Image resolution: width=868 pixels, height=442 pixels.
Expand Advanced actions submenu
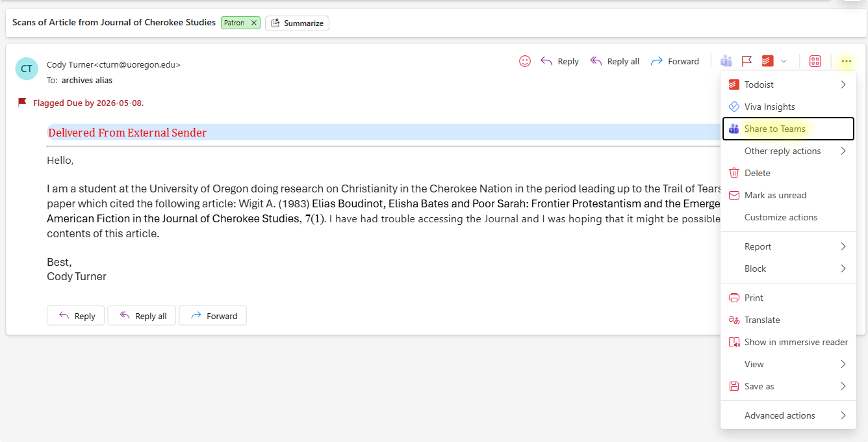click(x=788, y=415)
